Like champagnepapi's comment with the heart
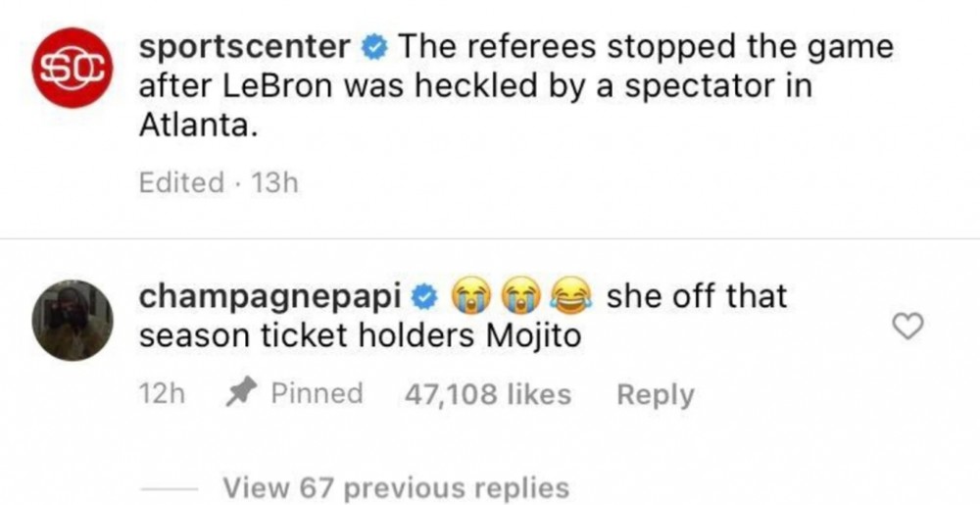The width and height of the screenshot is (980, 505). coord(908,327)
